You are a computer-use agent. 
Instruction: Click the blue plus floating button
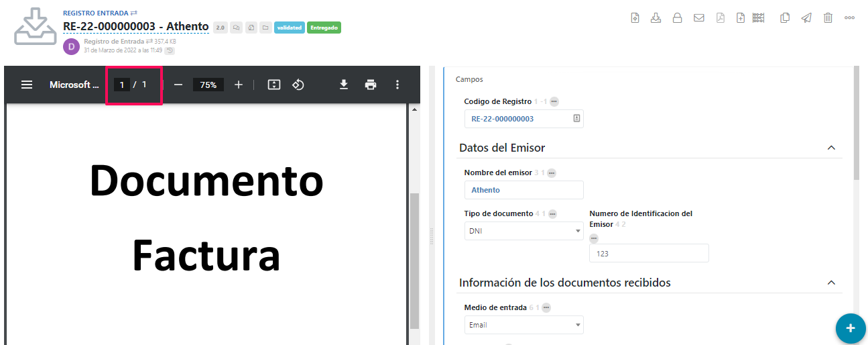(x=851, y=328)
